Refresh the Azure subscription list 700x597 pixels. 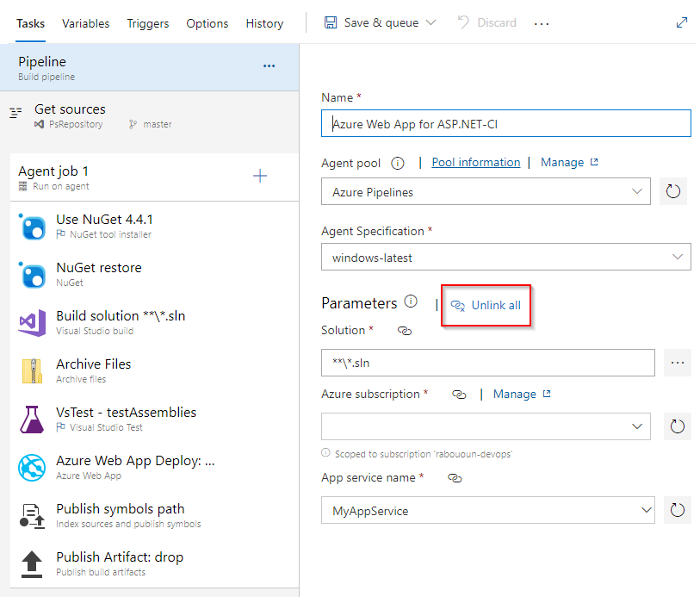click(x=677, y=426)
